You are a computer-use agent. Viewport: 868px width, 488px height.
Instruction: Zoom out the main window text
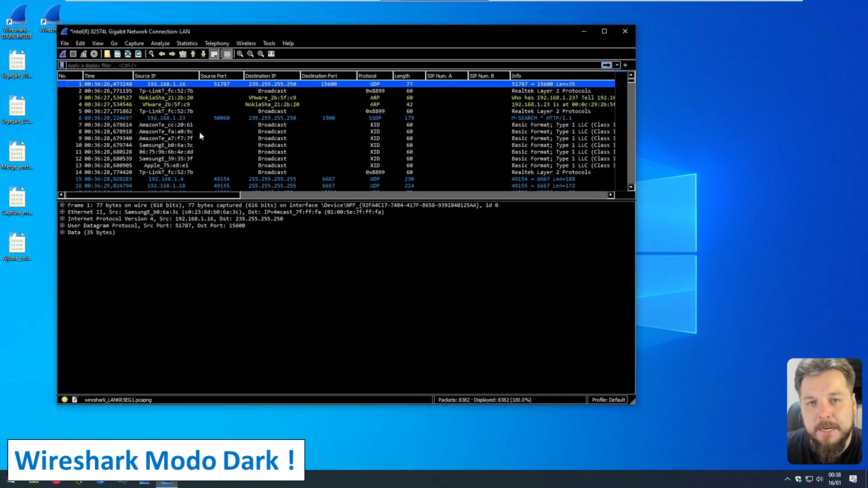pyautogui.click(x=250, y=54)
